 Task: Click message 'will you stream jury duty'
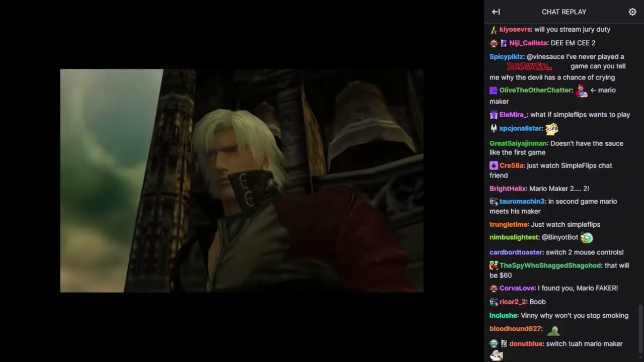coord(573,30)
